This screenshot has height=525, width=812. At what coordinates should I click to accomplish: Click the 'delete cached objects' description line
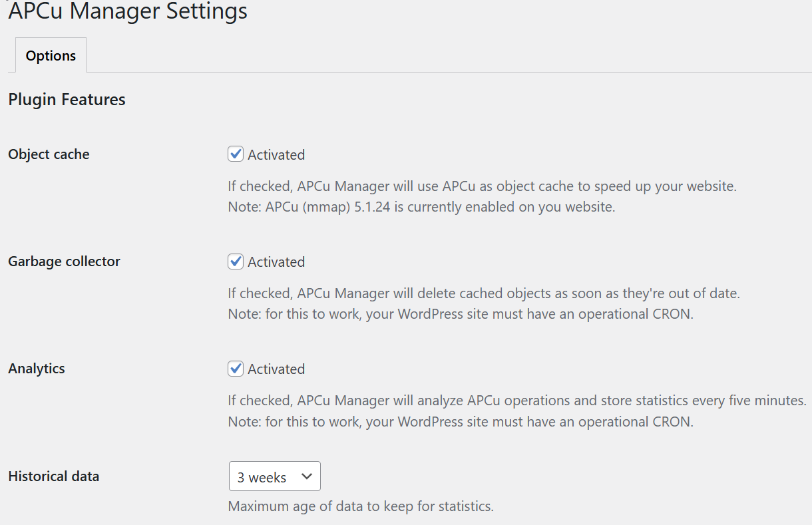pos(484,293)
